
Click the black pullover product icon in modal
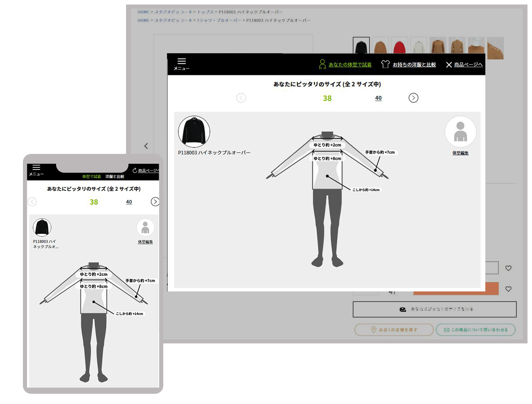194,132
